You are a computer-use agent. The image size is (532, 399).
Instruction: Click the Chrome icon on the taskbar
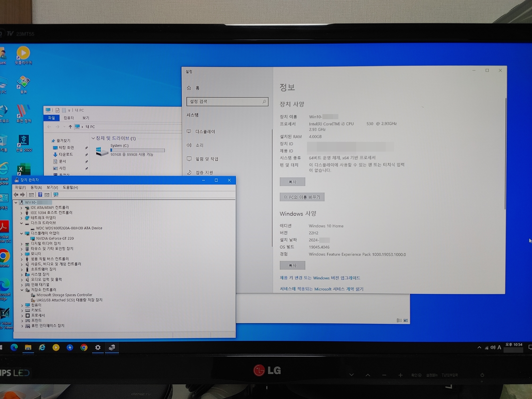(84, 347)
